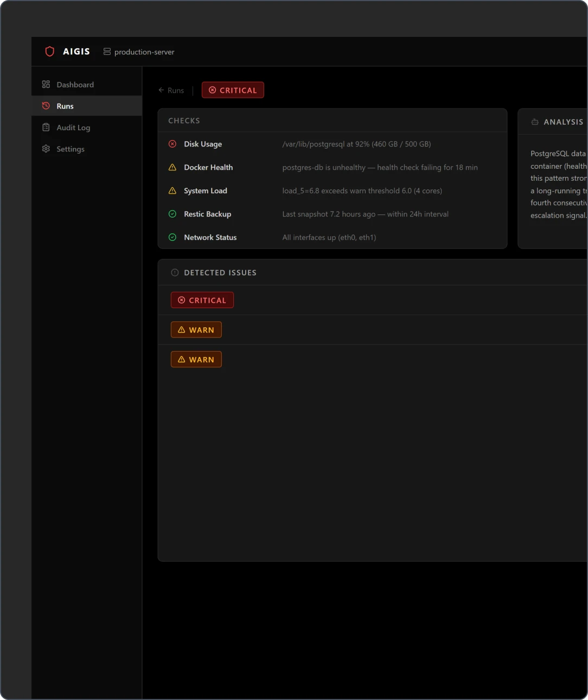Click the Runs history icon in sidebar
The height and width of the screenshot is (700, 588).
pos(46,106)
